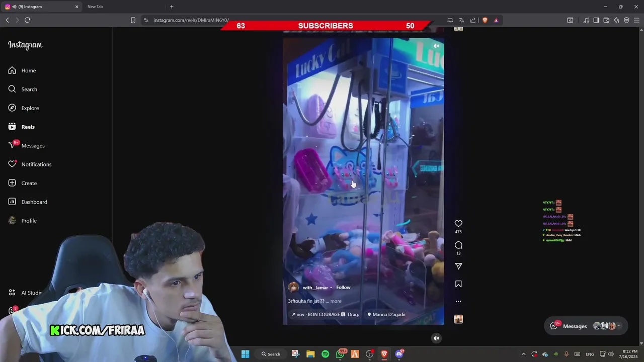Toggle mute button below the reel
Viewport: 644px width, 362px height.
436,338
